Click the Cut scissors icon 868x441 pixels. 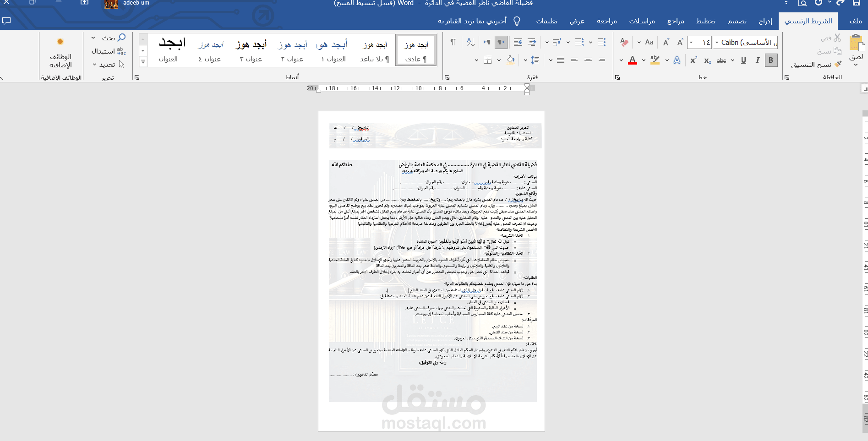click(837, 38)
